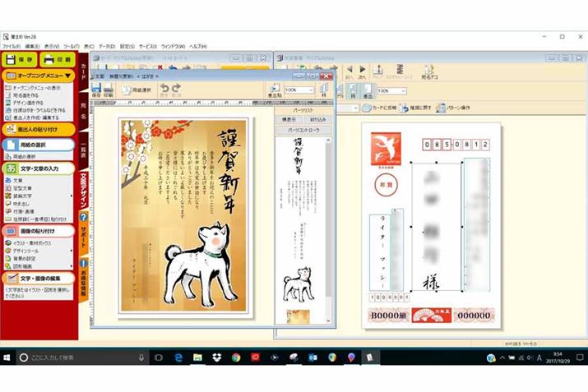Open 宛名デコ in 宛名 window toolbar
Screen dimensions: 588x392
click(x=429, y=72)
